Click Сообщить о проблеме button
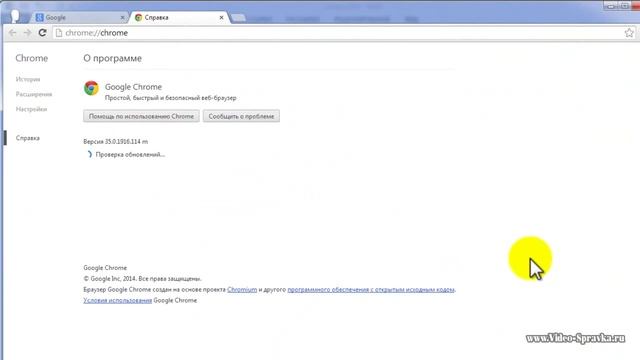The width and height of the screenshot is (640, 360). 241,116
